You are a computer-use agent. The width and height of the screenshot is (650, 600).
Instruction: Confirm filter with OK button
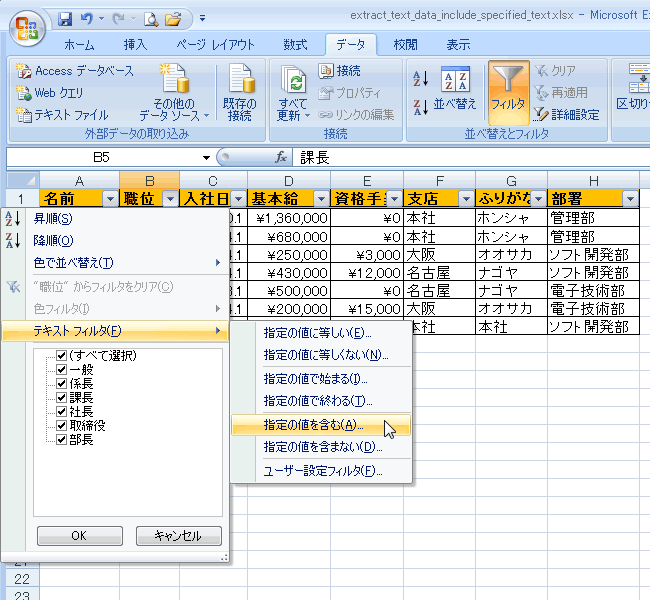80,536
